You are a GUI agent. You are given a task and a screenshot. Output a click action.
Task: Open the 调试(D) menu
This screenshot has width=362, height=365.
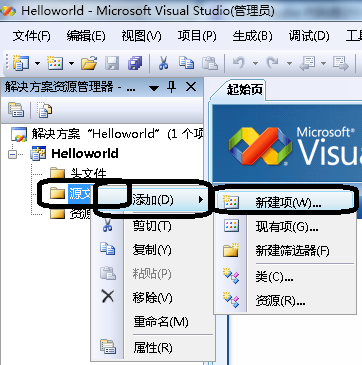[x=309, y=36]
